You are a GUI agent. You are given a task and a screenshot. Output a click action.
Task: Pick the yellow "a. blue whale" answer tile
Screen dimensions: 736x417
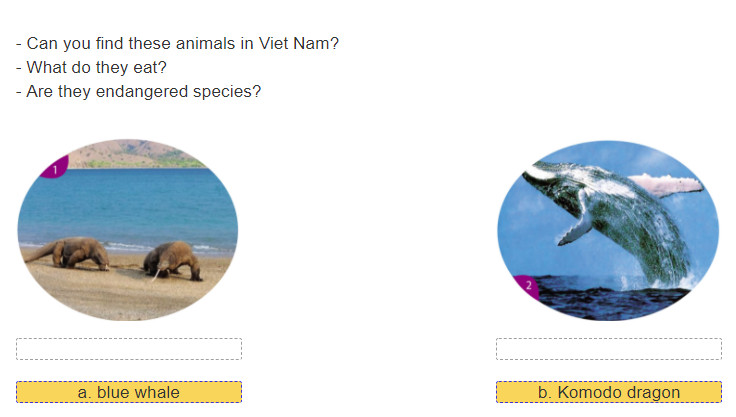coord(129,392)
